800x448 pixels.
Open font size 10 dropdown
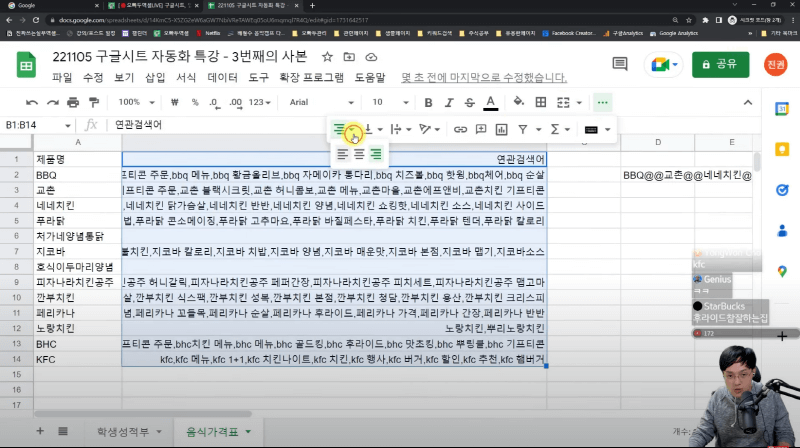coord(390,103)
